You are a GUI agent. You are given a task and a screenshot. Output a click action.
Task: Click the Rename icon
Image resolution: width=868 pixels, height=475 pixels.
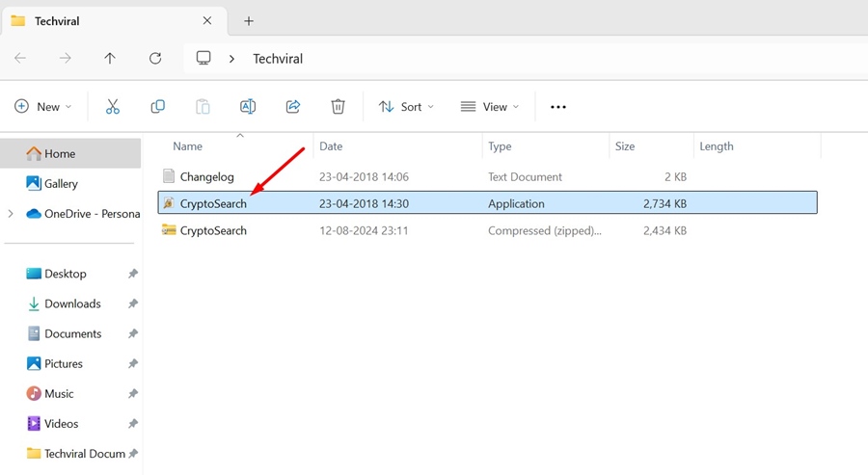click(248, 107)
